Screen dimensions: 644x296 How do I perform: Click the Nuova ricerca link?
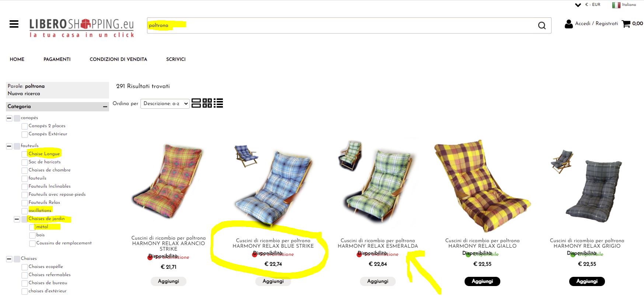point(24,94)
